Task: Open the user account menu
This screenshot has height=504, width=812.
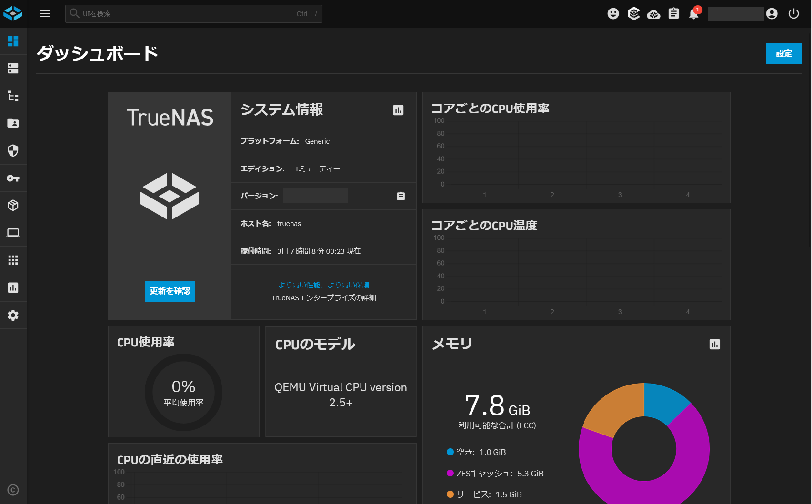Action: coord(772,14)
